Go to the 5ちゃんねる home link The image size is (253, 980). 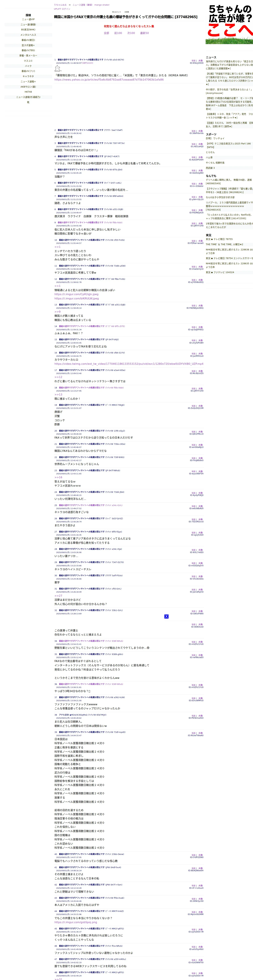coord(60,5)
